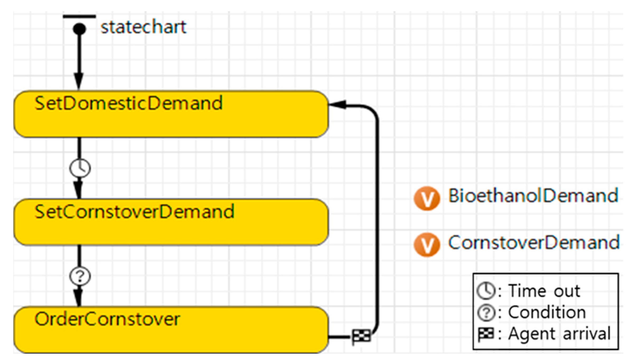Click the BioethanolDemand variable name text
This screenshot has width=635, height=364.
coord(533,196)
